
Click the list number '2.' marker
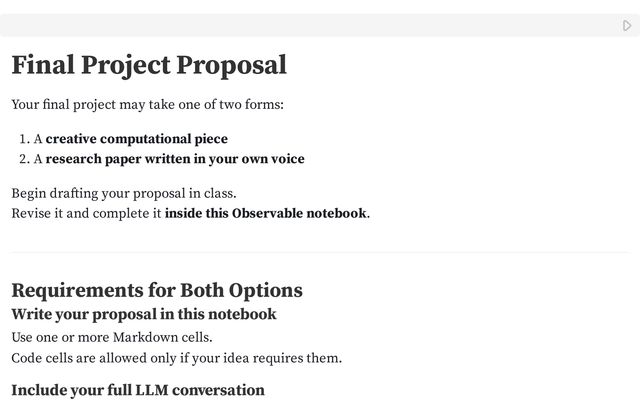[25, 159]
